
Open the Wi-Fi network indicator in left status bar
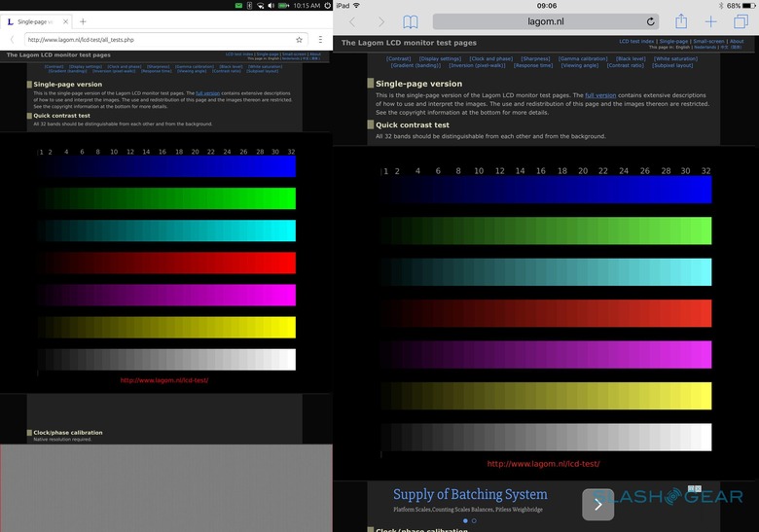click(261, 5)
